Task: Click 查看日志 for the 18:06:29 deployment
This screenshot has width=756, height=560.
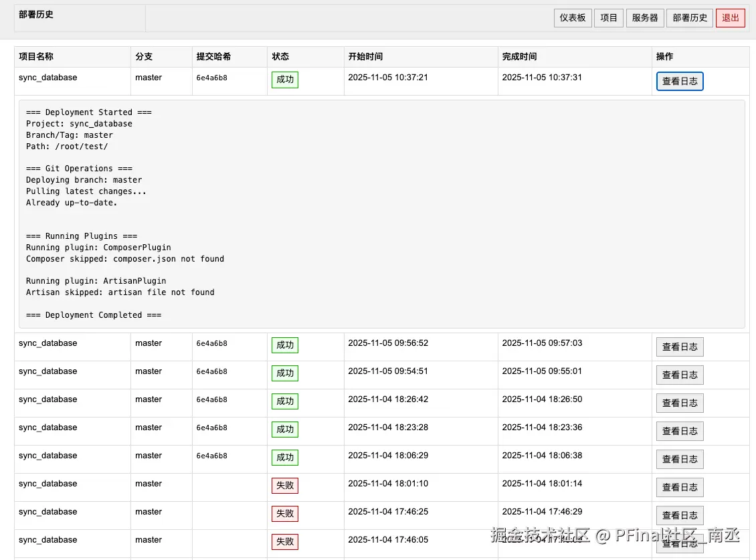Action: [680, 460]
